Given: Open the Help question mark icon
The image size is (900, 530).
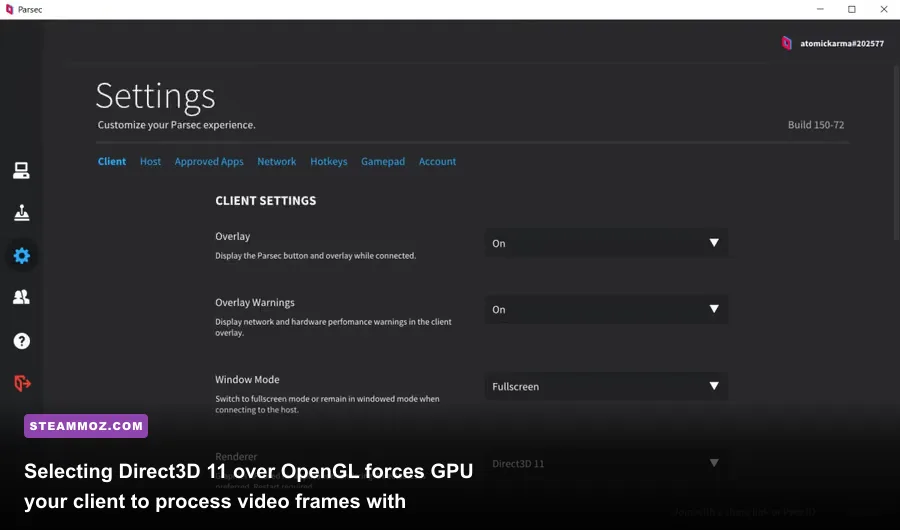Looking at the screenshot, I should (21, 341).
